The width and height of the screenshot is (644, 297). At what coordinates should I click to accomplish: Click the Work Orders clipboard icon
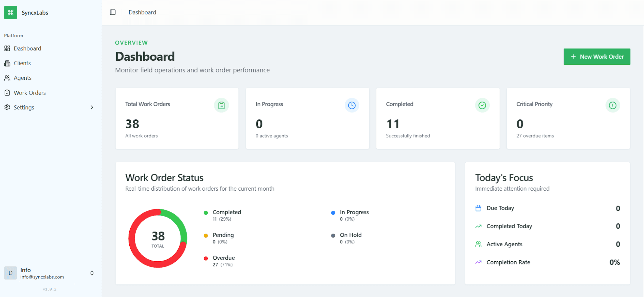pyautogui.click(x=7, y=92)
